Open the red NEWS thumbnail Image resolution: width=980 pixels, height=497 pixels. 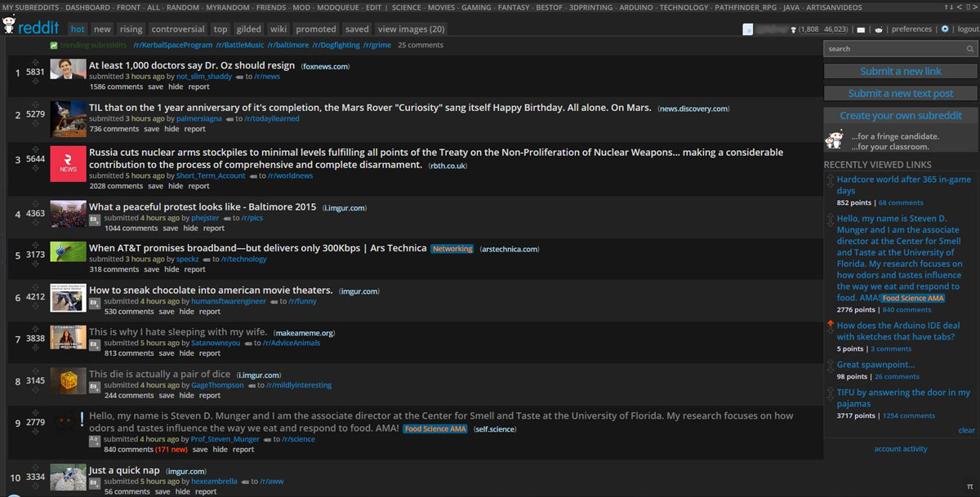pos(68,163)
